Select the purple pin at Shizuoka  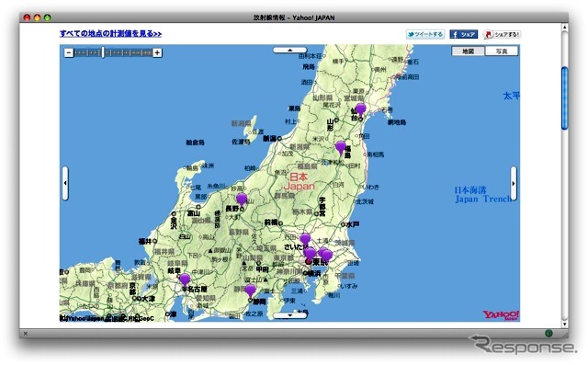pos(250,291)
